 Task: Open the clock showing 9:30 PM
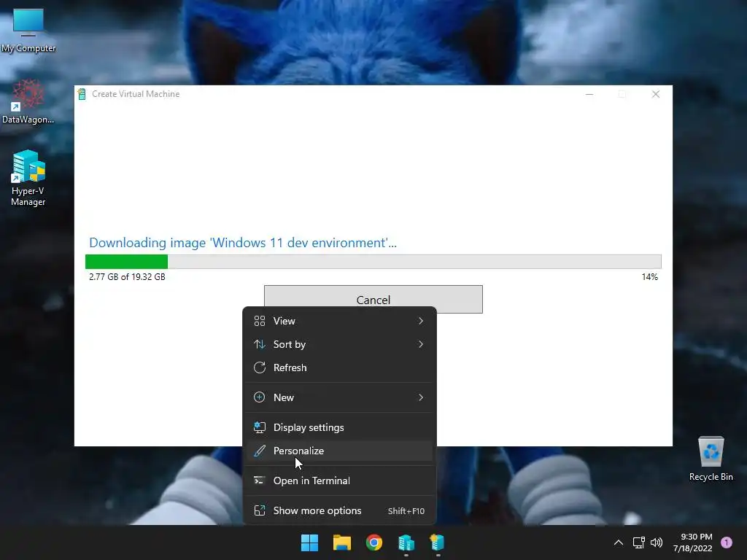693,542
